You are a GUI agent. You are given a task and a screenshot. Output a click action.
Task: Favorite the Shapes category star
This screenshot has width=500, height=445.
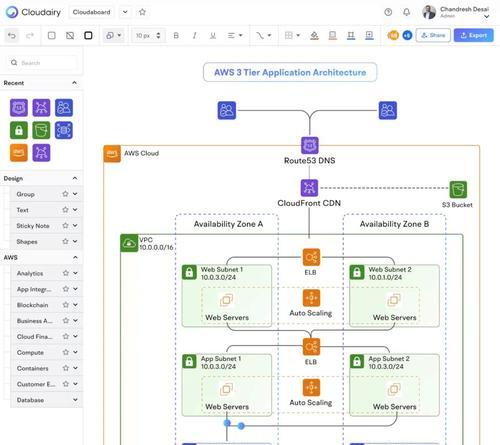click(x=65, y=241)
